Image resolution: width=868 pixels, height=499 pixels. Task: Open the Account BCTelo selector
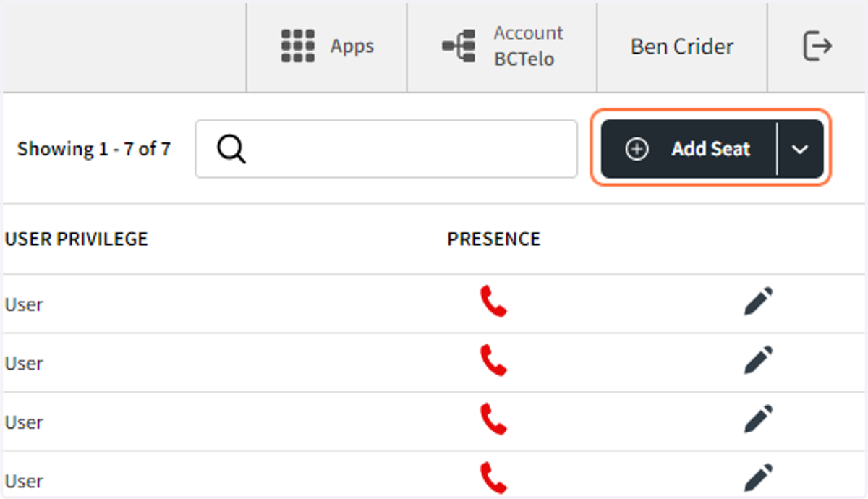tap(502, 46)
